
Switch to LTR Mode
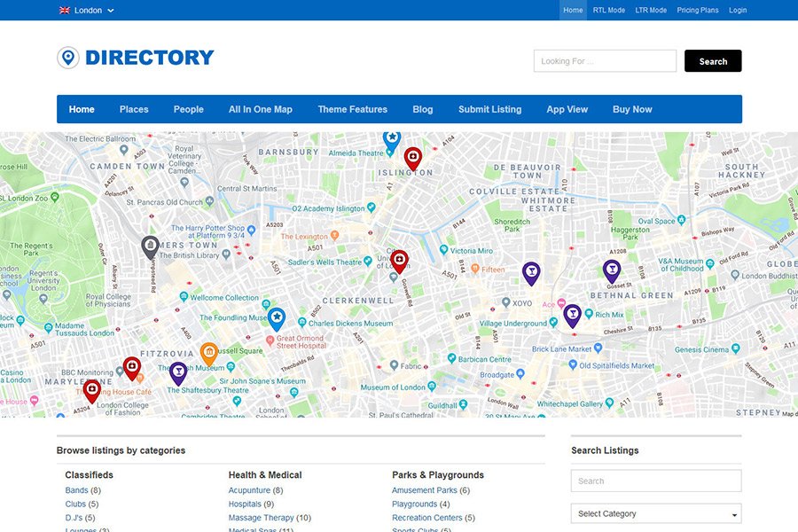pos(651,10)
